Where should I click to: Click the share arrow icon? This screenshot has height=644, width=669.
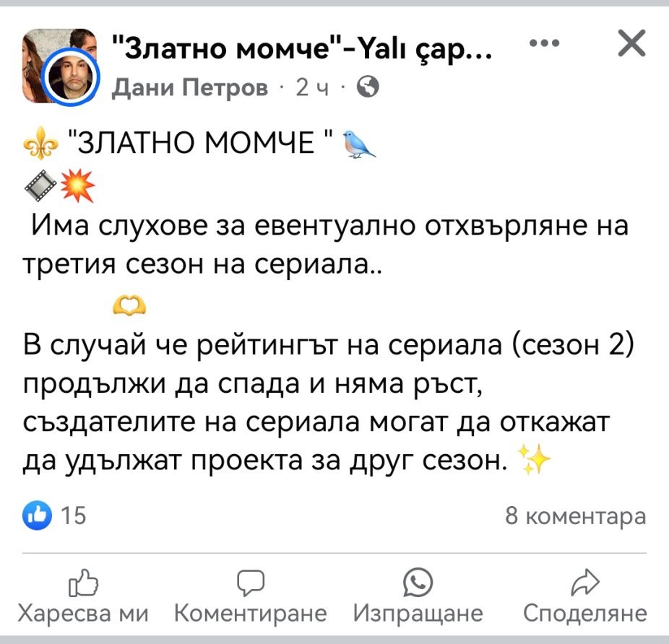[x=584, y=582]
